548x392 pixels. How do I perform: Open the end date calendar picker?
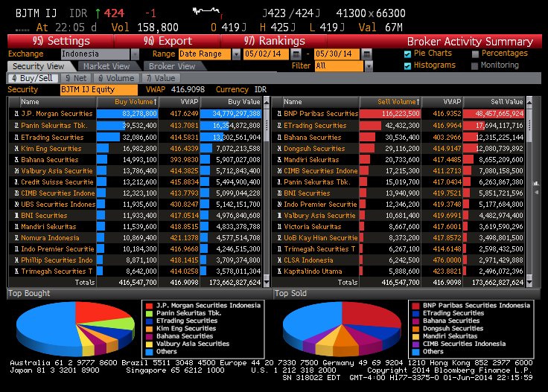click(366, 54)
